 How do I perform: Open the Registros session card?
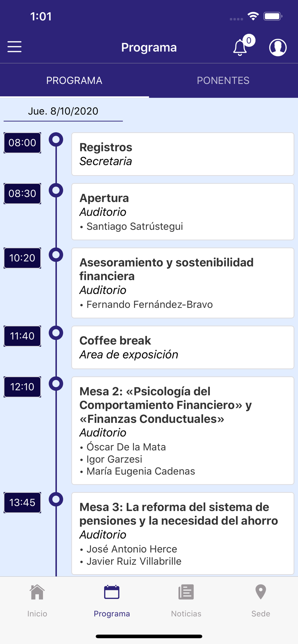183,154
